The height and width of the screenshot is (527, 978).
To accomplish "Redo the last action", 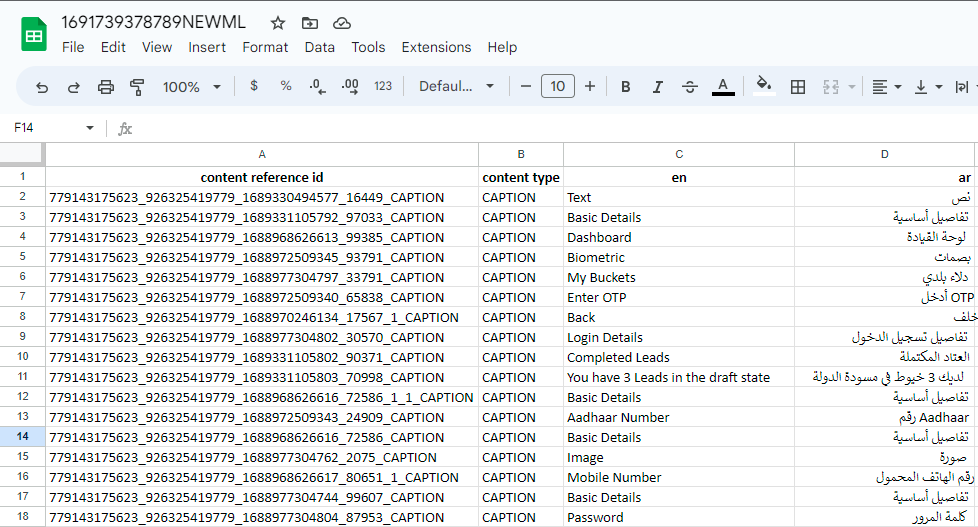I will [x=74, y=87].
